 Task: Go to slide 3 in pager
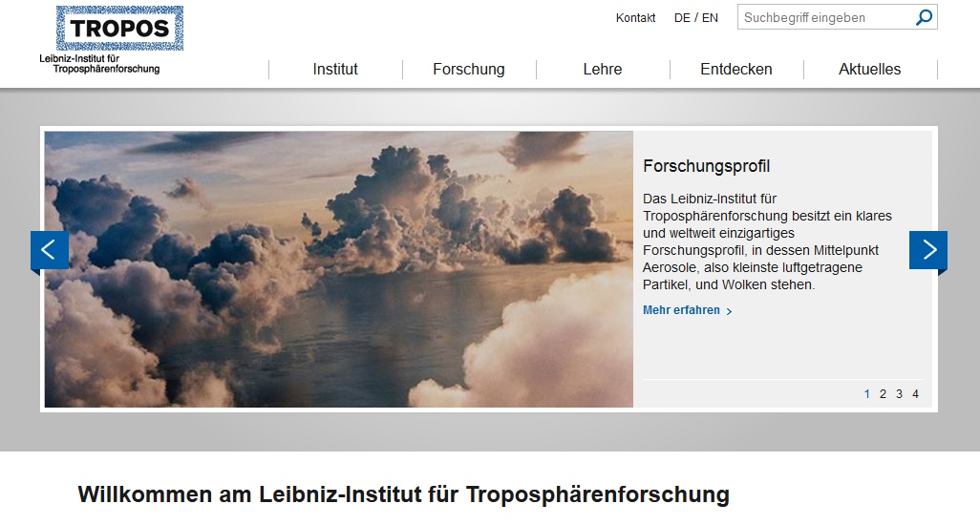[x=900, y=394]
